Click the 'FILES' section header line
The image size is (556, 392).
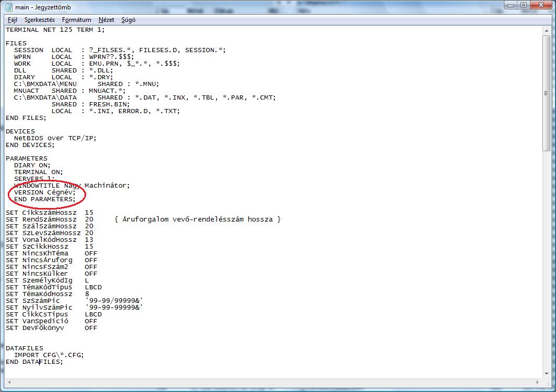coord(16,43)
